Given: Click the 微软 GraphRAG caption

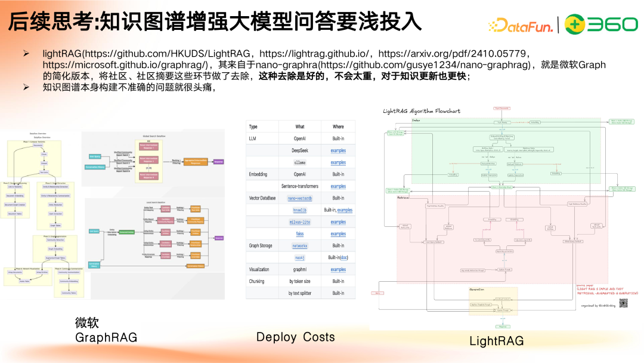Looking at the screenshot, I should (x=106, y=330).
